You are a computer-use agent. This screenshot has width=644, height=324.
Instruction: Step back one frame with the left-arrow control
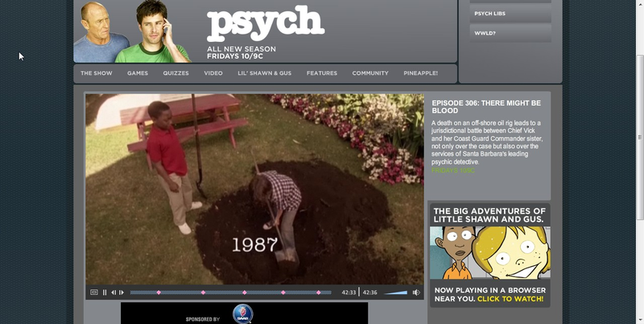tap(114, 293)
